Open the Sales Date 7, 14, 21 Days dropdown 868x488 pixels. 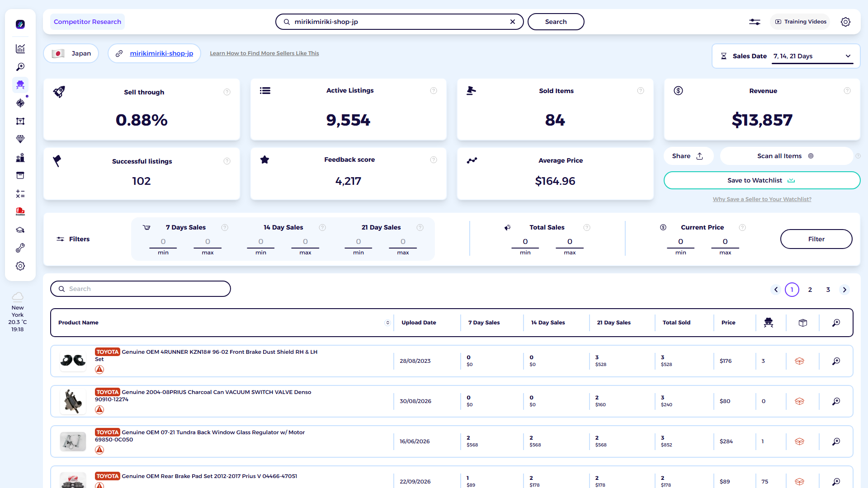click(x=812, y=56)
